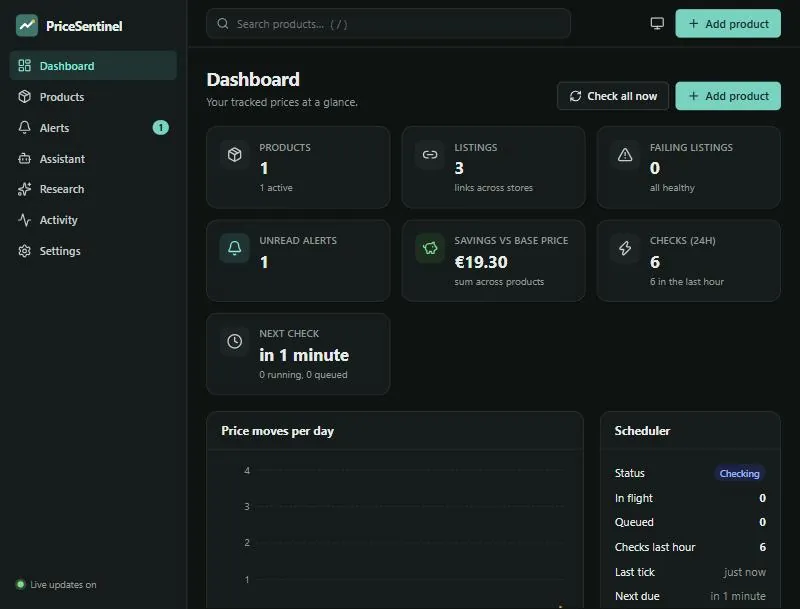The width and height of the screenshot is (800, 609).
Task: Open the Activity page
Action: [93, 220]
